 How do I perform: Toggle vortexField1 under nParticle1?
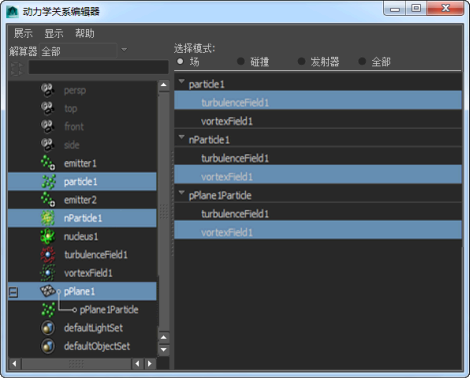318,174
